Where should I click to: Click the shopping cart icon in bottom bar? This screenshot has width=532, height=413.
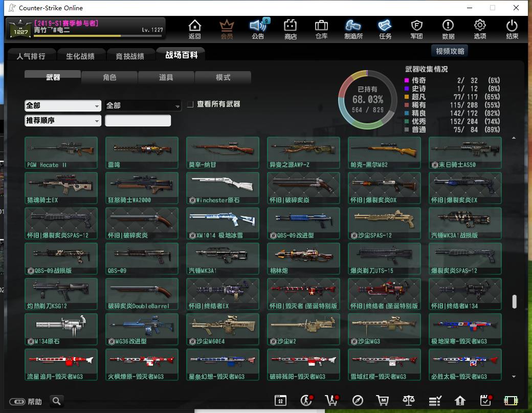(383, 400)
